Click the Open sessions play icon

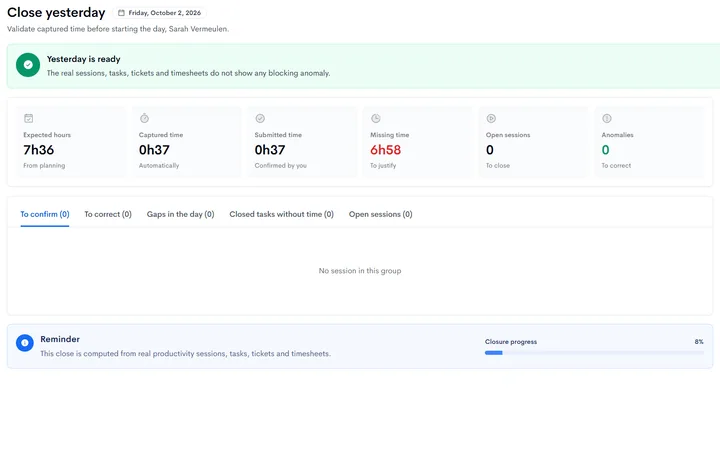[491, 118]
